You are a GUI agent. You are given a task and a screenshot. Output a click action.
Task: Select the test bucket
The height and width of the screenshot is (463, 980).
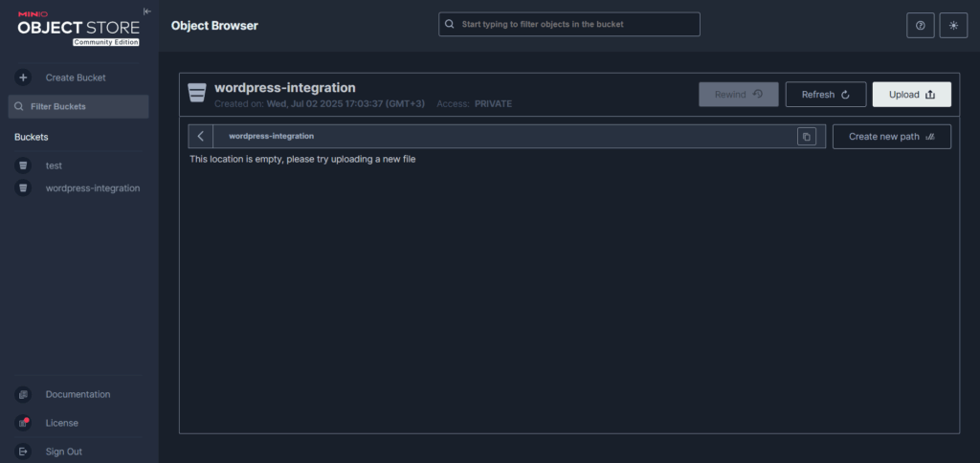[54, 165]
